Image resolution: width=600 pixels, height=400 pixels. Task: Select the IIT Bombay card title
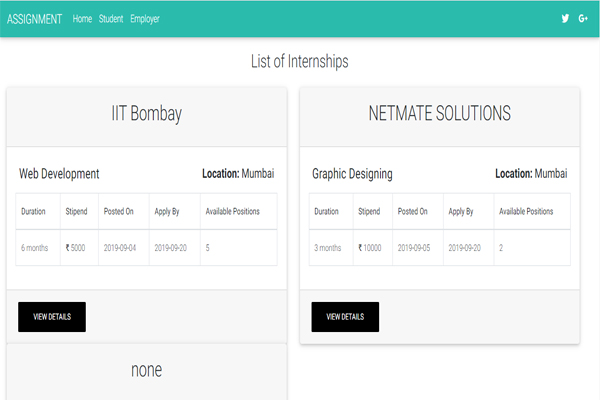coord(147,114)
